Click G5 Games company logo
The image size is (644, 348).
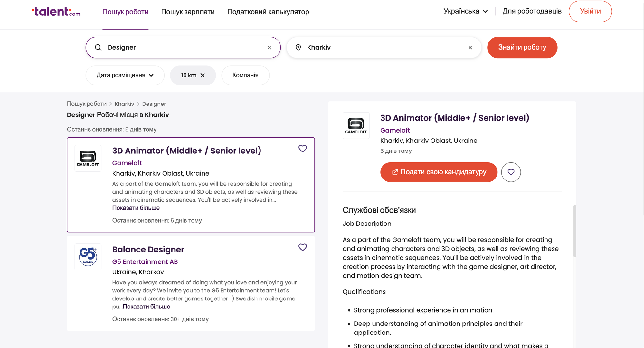[88, 257]
